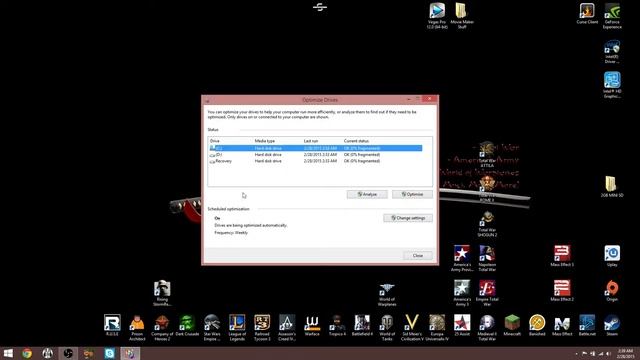This screenshot has width=640, height=360.
Task: Launch Tropico 4 shortcut
Action: point(337,325)
